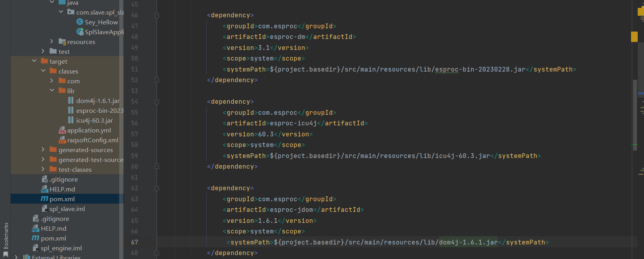Click the raqsoftConfig.xml file icon
Viewport: 644px width, 259px height.
[62, 140]
